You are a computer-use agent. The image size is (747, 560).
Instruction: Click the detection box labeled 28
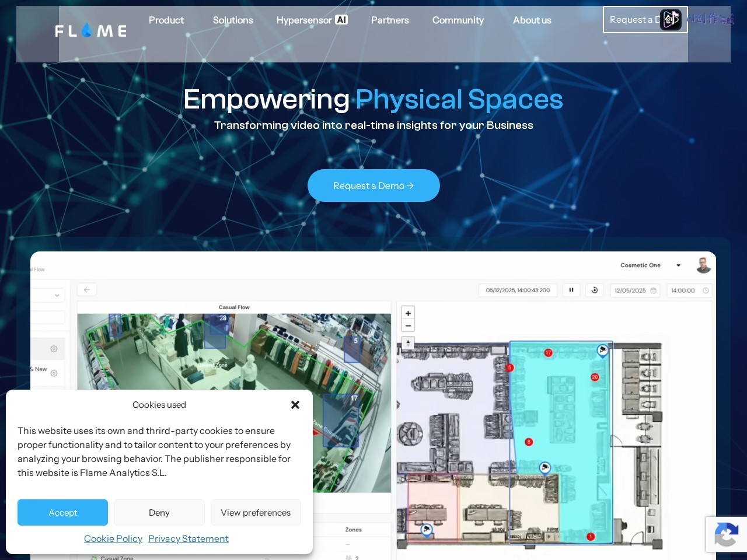(x=215, y=331)
